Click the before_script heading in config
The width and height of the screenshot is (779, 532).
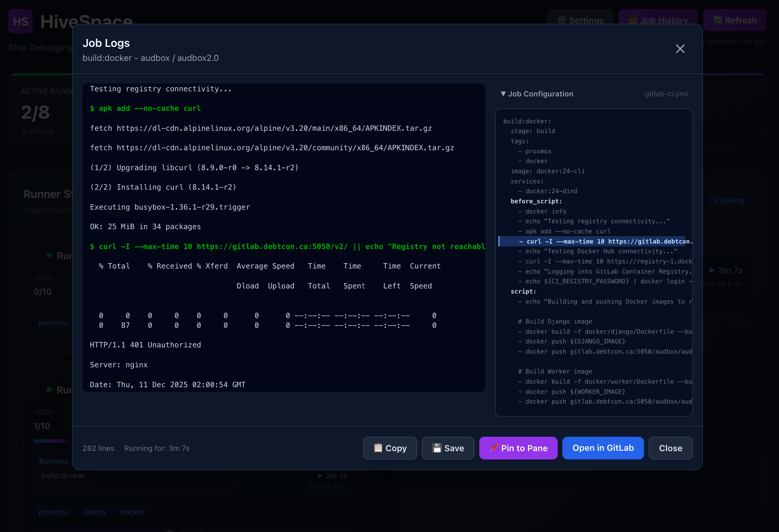pyautogui.click(x=536, y=201)
